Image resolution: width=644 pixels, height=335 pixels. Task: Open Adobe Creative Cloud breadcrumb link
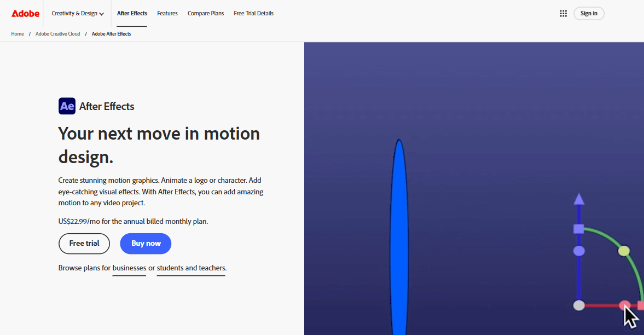click(x=58, y=34)
